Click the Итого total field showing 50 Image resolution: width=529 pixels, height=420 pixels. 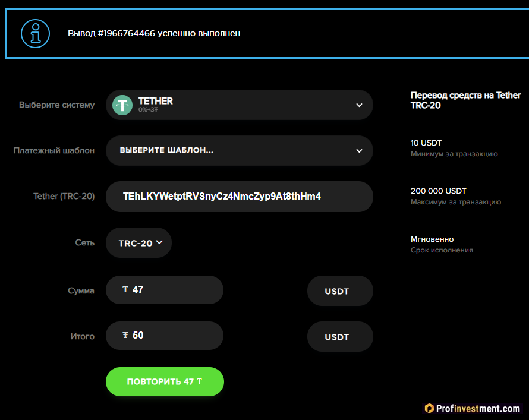[165, 336]
